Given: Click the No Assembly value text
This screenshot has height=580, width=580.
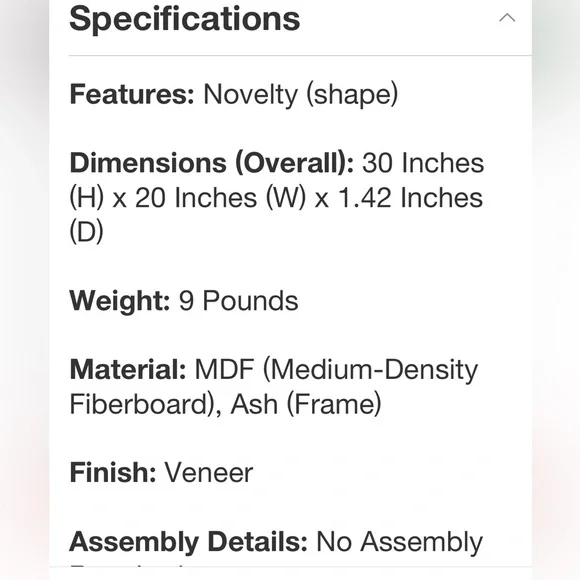Looking at the screenshot, I should click(399, 542).
